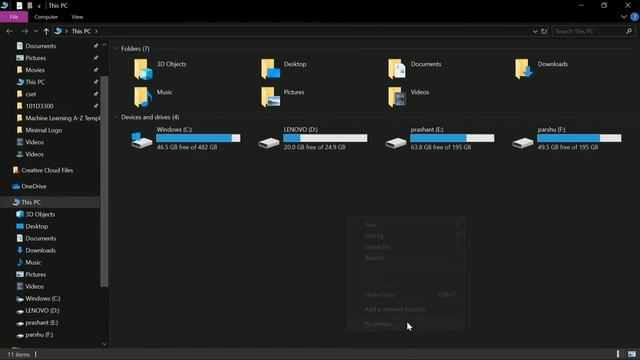640x360 pixels.
Task: Click the navigation pane scroll-up arrow
Action: [104, 45]
